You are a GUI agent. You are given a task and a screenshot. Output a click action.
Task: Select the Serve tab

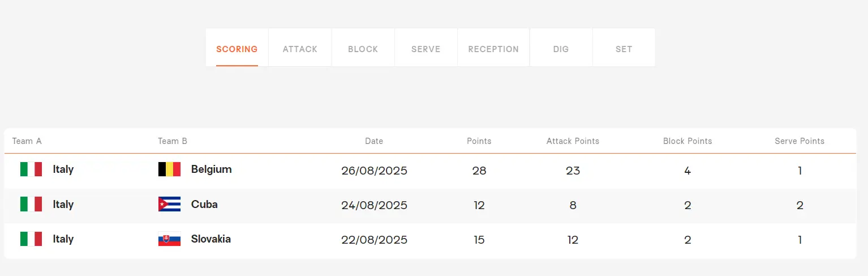pyautogui.click(x=426, y=49)
